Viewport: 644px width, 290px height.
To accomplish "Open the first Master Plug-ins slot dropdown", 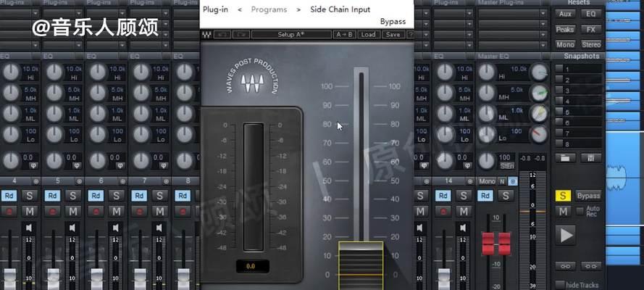I will 543,14.
